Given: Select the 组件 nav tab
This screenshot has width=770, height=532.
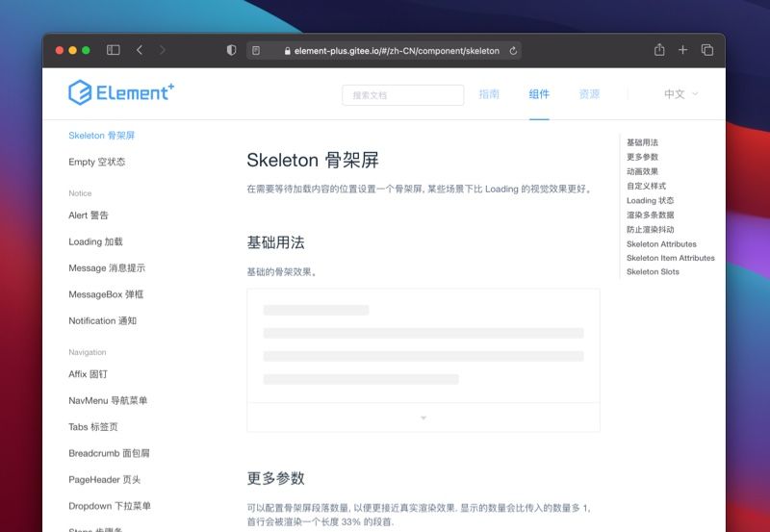Looking at the screenshot, I should (x=539, y=94).
